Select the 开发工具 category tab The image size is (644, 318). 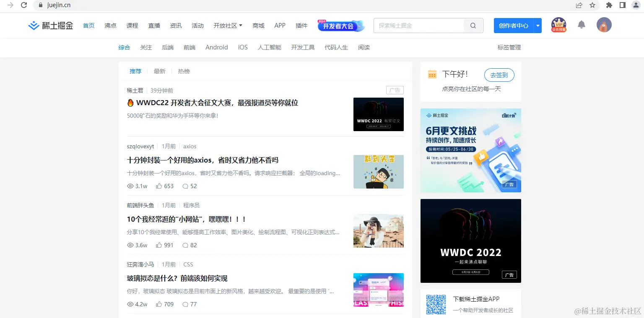[303, 47]
